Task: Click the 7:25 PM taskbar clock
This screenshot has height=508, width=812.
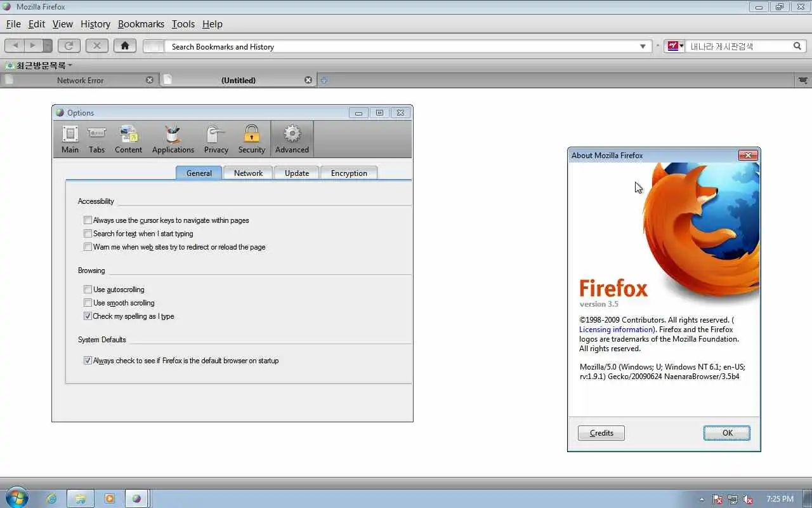Action: click(780, 499)
